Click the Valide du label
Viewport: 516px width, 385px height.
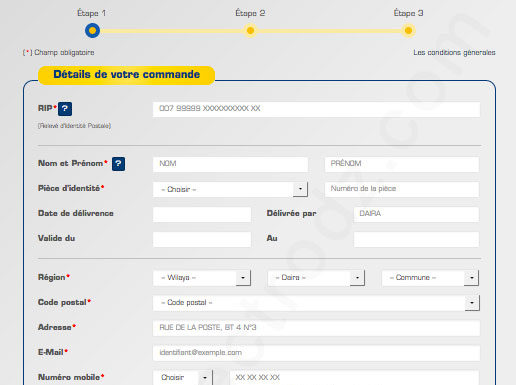coord(56,238)
